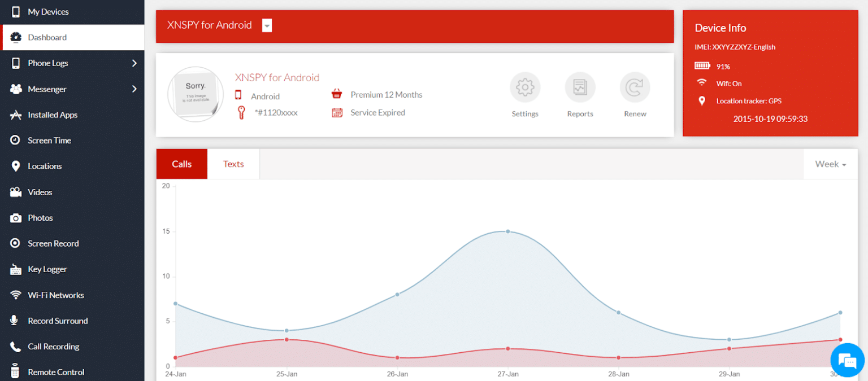Click the Wi-Fi Networks sidebar icon

pyautogui.click(x=16, y=295)
